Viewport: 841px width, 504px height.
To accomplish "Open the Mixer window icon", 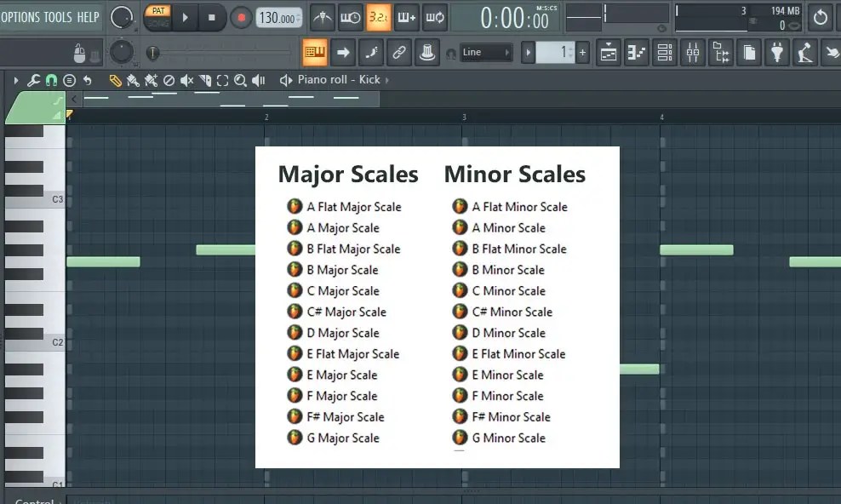I will (x=693, y=53).
